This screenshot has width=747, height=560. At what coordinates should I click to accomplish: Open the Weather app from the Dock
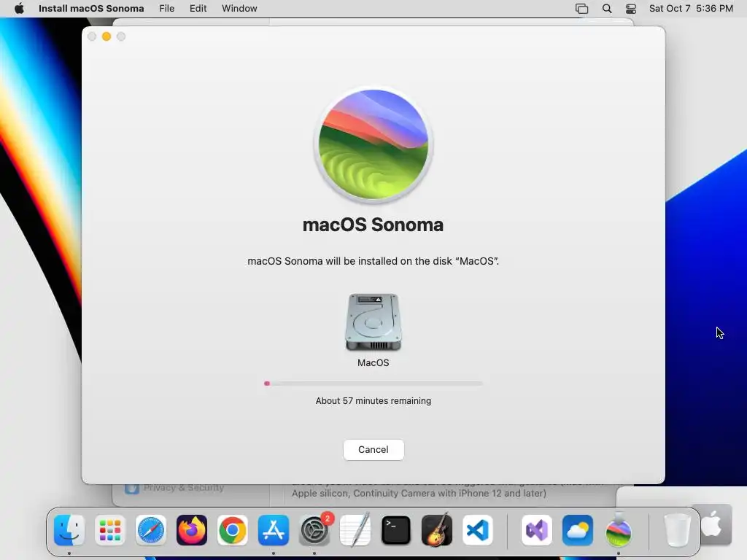point(578,530)
